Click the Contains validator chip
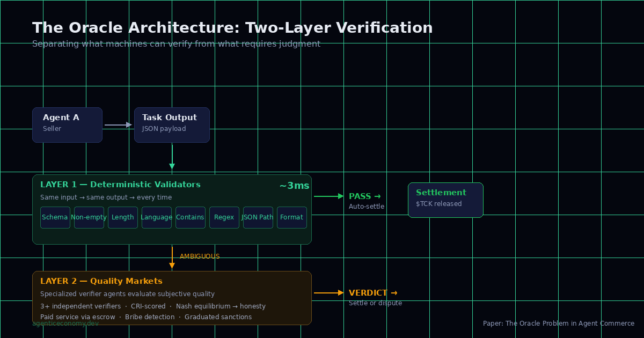This screenshot has width=644, height=338. 190,217
